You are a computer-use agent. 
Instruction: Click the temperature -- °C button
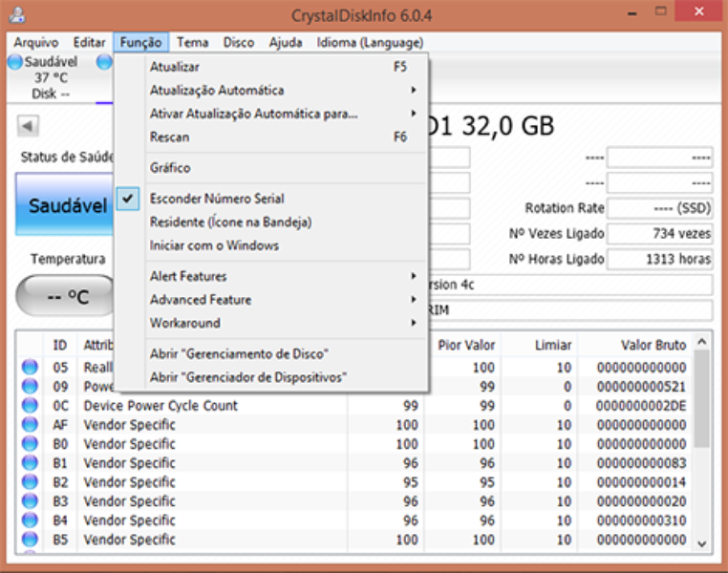66,296
